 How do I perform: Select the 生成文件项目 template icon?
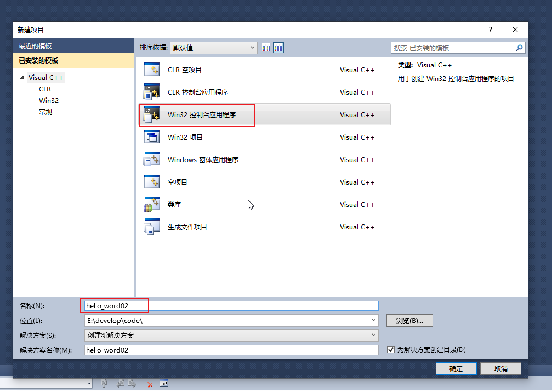click(152, 227)
